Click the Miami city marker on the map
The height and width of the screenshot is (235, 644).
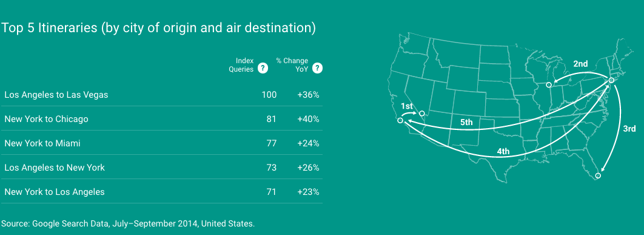[x=598, y=175]
